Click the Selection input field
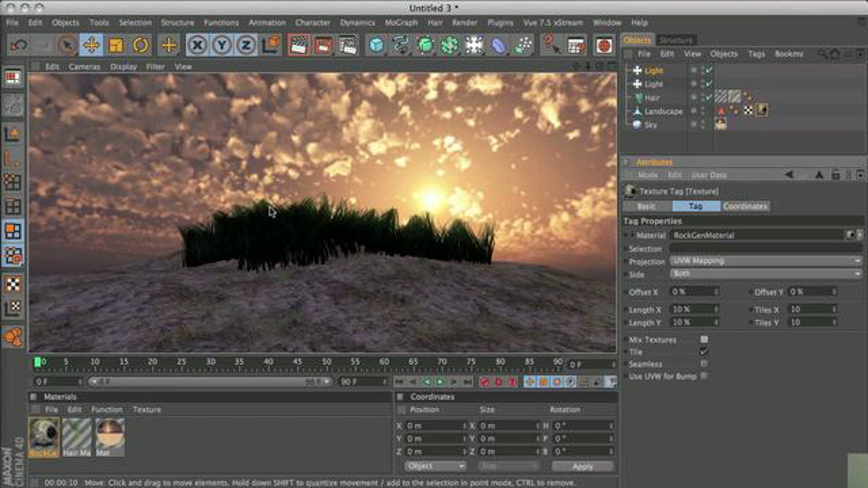868x488 pixels. 766,248
